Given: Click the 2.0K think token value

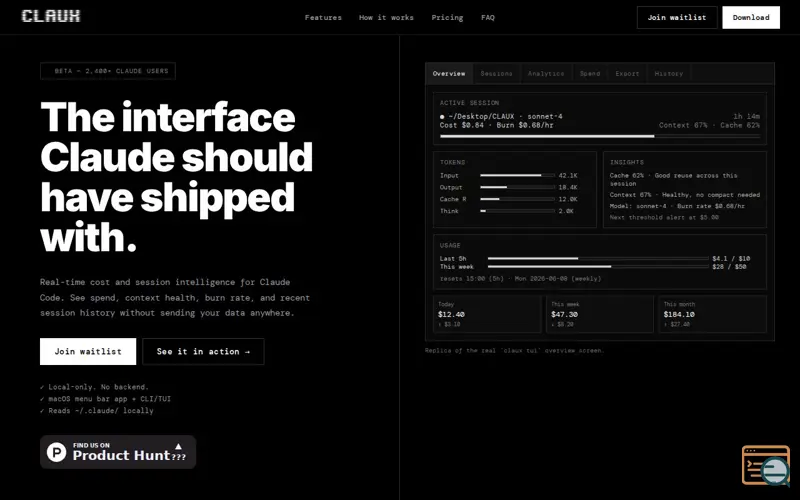Looking at the screenshot, I should point(566,211).
